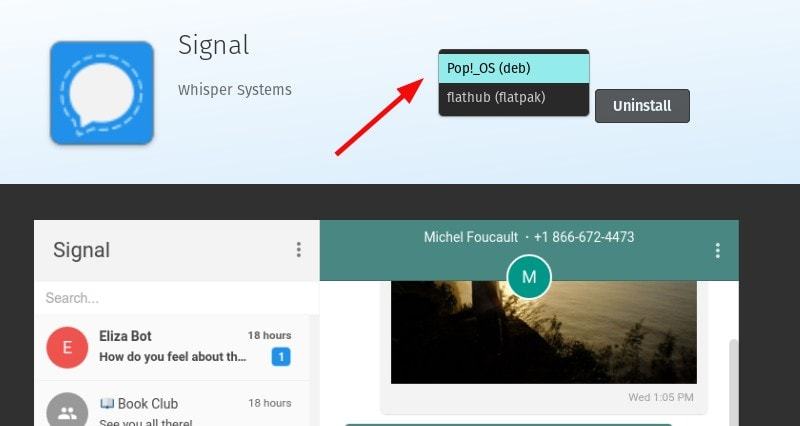Viewport: 800px width, 426px height.
Task: Click the unread badge showing 1
Action: tap(281, 357)
